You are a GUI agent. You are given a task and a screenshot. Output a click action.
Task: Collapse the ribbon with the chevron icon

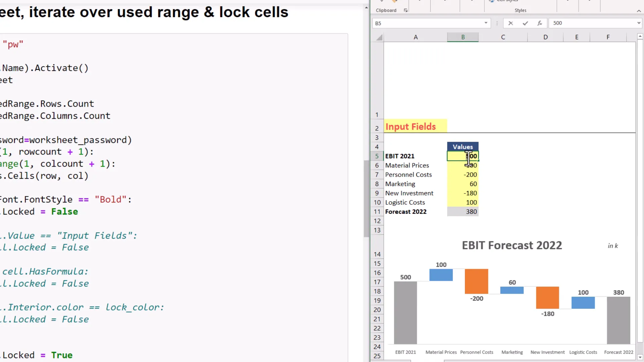(639, 11)
